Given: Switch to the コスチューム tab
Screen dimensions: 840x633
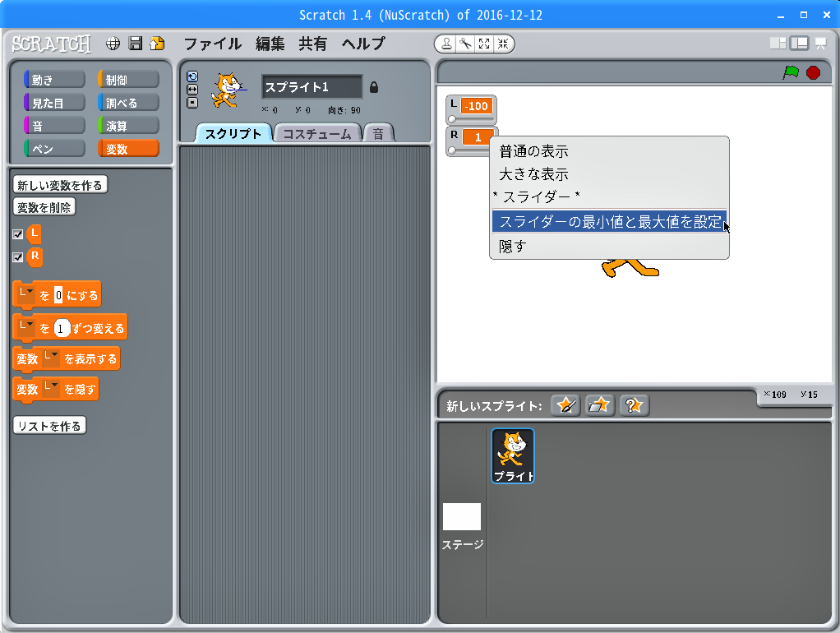Looking at the screenshot, I should tap(316, 134).
